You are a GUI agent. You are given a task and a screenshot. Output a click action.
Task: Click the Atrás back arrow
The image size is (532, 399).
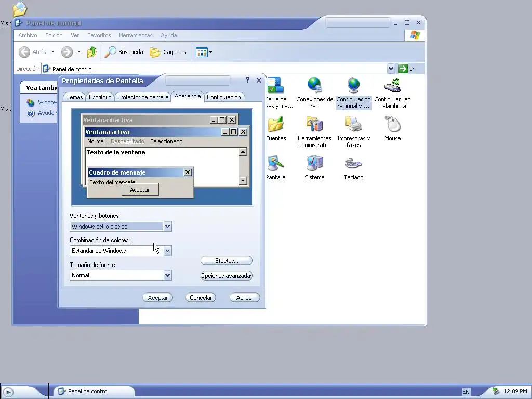pyautogui.click(x=24, y=52)
